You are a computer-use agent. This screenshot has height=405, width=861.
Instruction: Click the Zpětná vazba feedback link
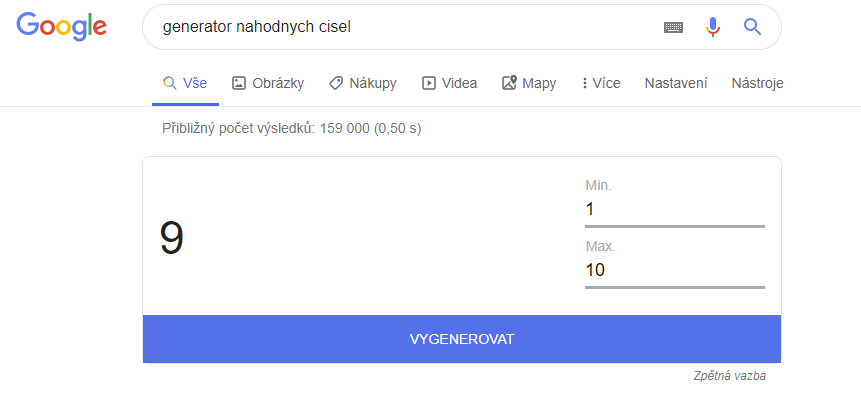(x=729, y=376)
